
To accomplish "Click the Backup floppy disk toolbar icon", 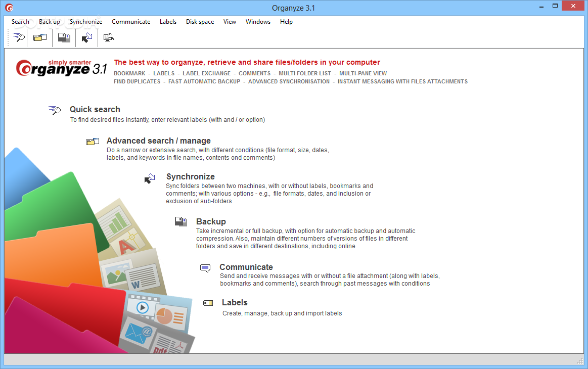I will coord(64,37).
